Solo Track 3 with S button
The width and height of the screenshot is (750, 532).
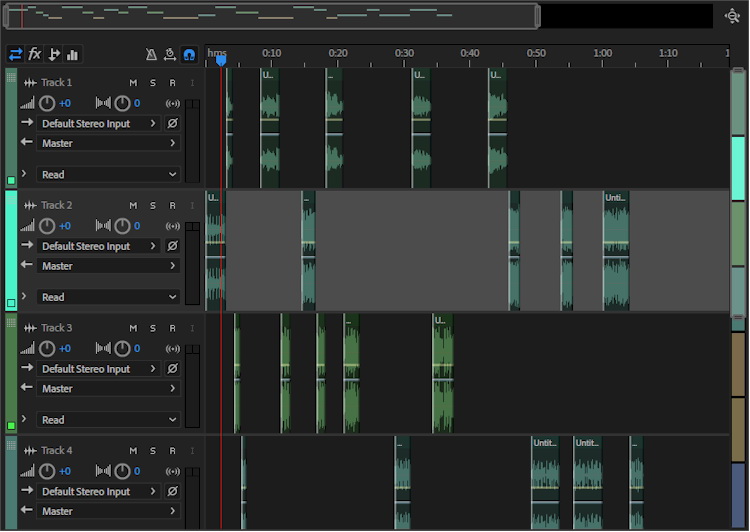tap(153, 328)
